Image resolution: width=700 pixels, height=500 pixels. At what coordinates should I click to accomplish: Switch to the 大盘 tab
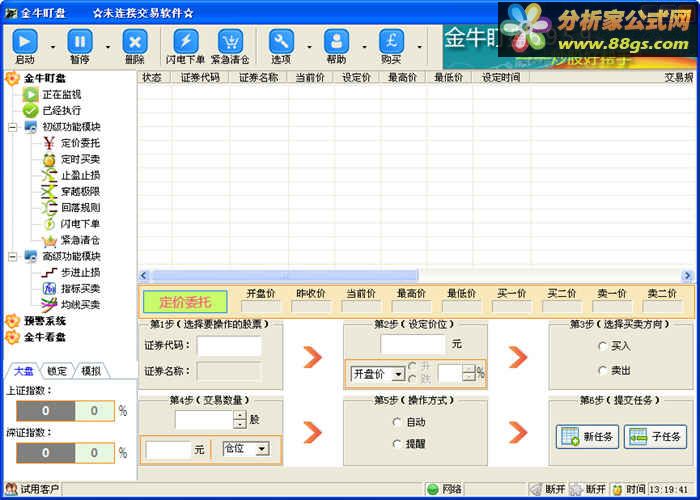point(24,371)
